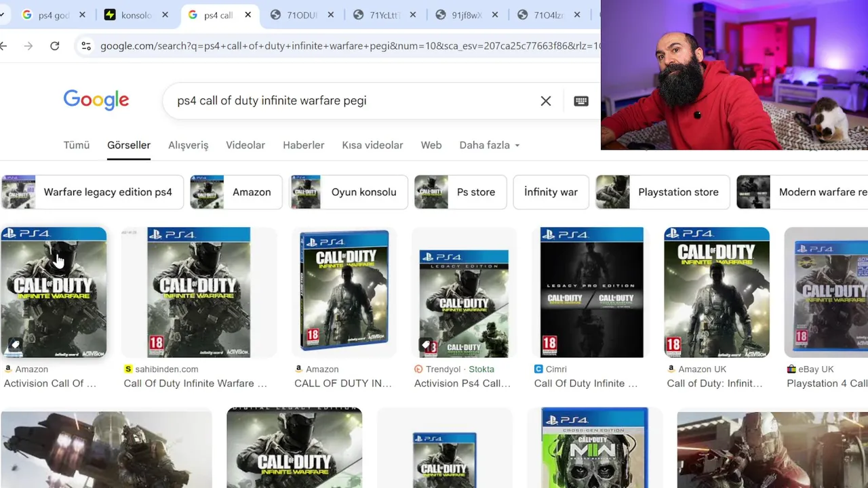Open site information icon in address bar

coord(86,46)
